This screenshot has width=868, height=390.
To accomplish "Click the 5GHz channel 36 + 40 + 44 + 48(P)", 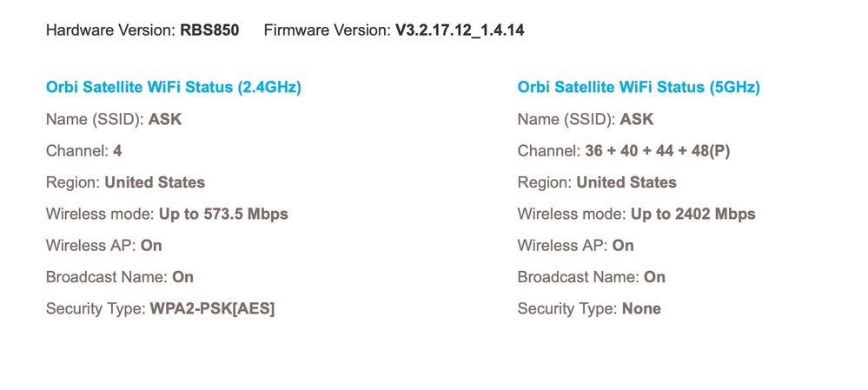I will pos(658,150).
